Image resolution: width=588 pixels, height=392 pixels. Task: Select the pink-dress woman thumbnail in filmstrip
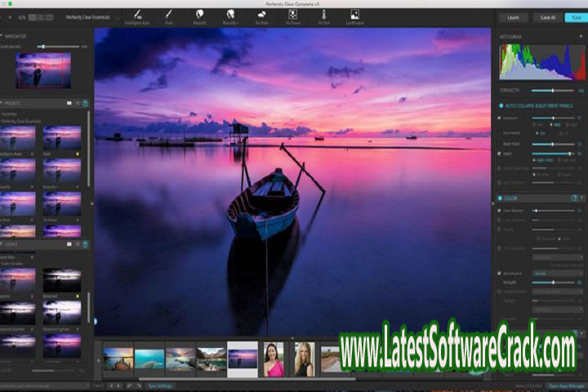pos(273,358)
